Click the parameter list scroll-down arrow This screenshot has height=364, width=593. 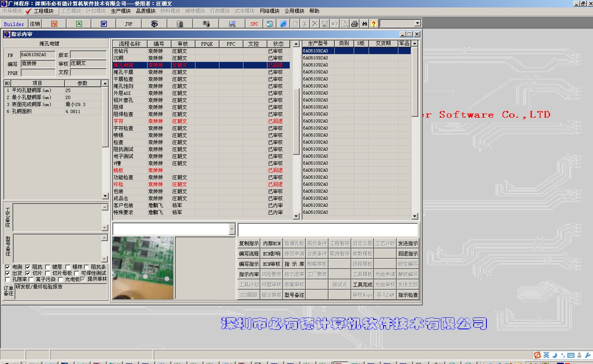[105, 196]
